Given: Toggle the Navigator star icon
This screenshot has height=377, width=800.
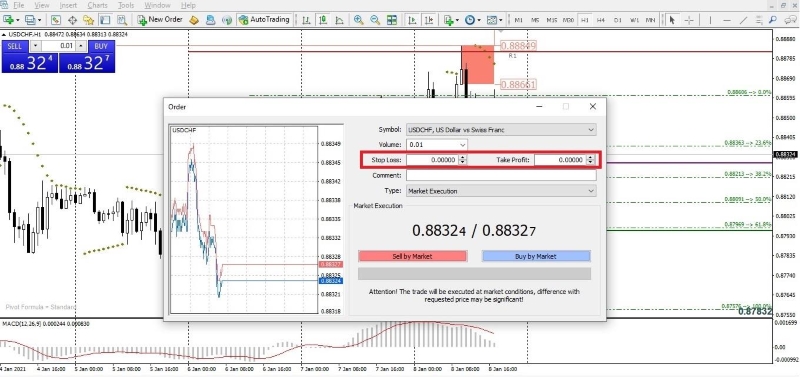Looking at the screenshot, I should [89, 20].
